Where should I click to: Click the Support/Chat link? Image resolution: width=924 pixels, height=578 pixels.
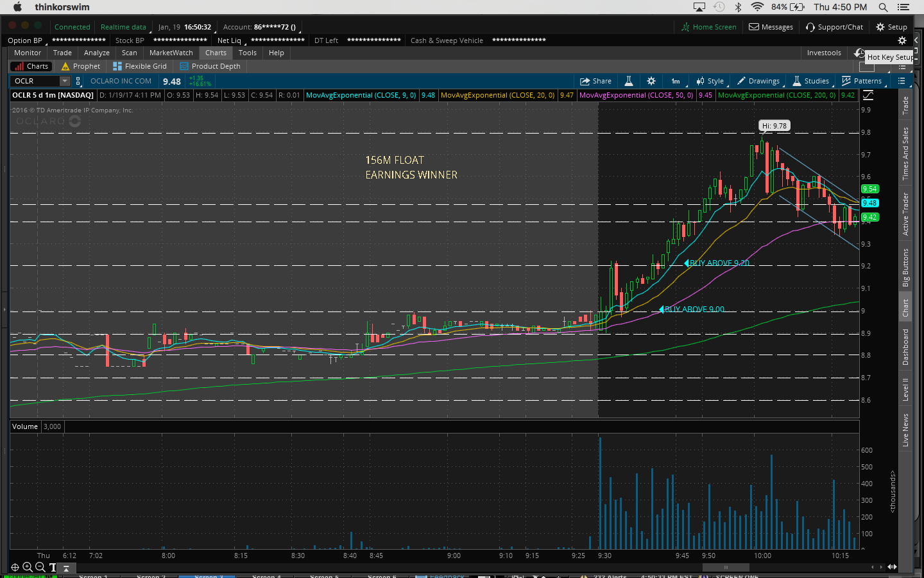pos(834,27)
